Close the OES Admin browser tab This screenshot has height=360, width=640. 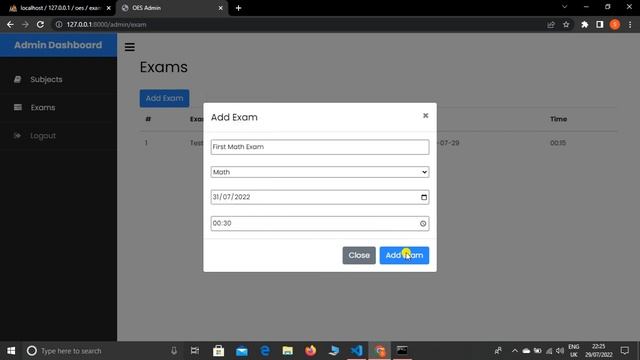(x=220, y=8)
